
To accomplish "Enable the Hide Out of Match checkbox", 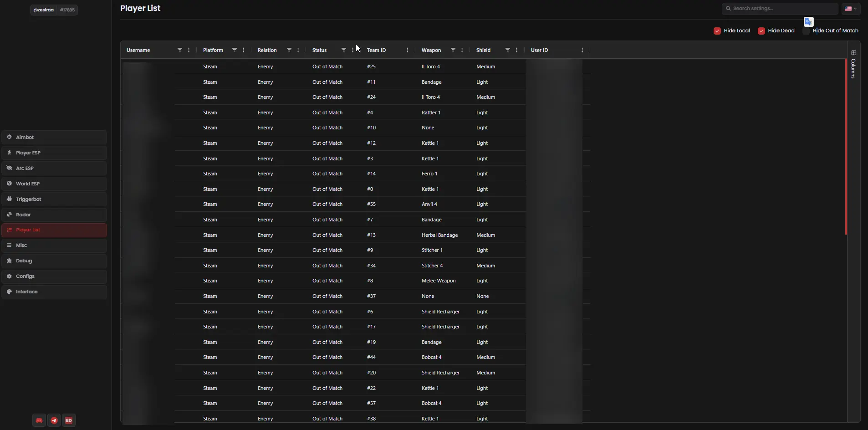I will (x=806, y=31).
